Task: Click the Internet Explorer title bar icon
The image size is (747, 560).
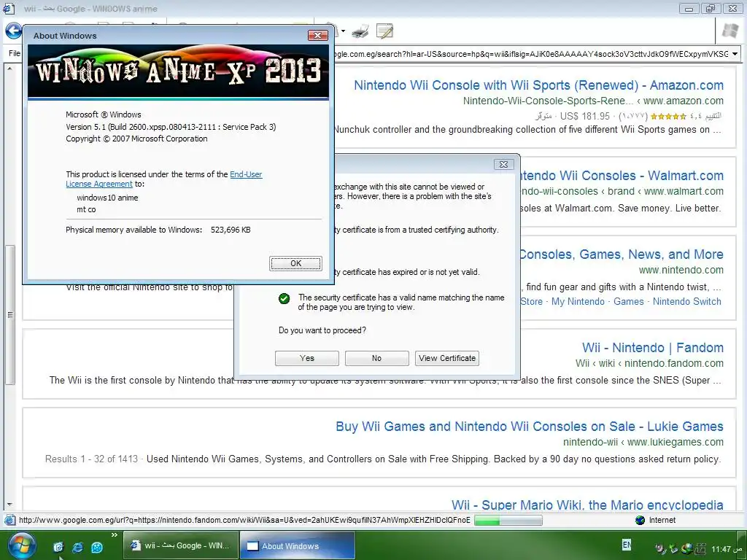Action: point(9,9)
